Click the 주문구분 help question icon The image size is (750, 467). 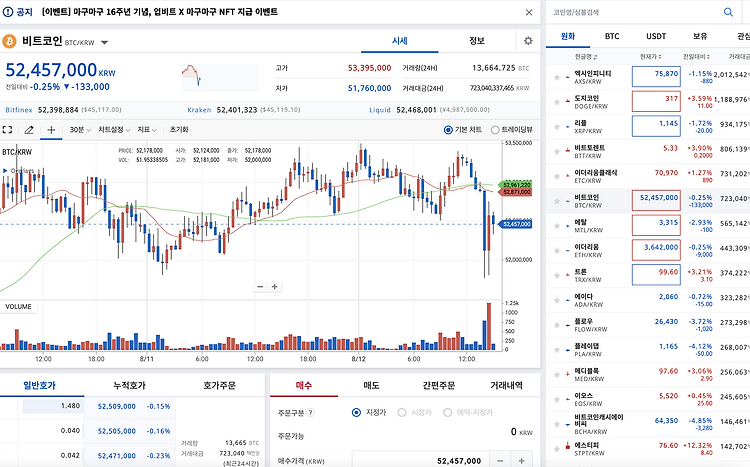[310, 412]
